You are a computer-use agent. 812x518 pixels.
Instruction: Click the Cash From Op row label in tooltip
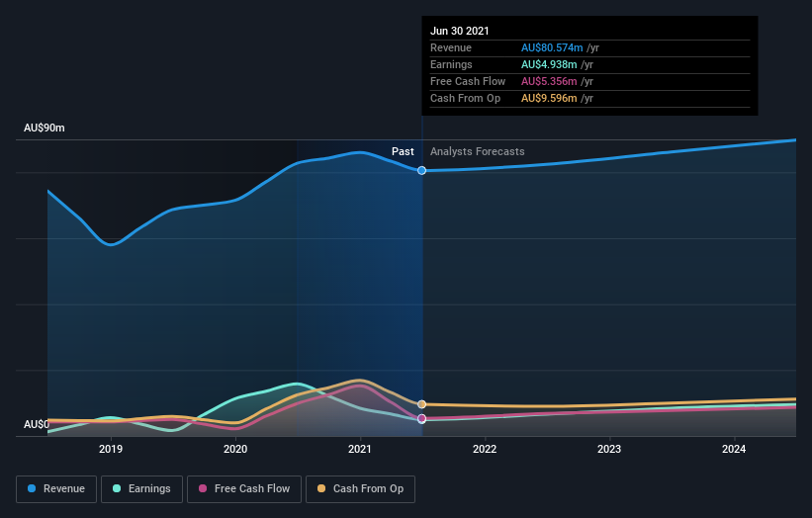466,98
